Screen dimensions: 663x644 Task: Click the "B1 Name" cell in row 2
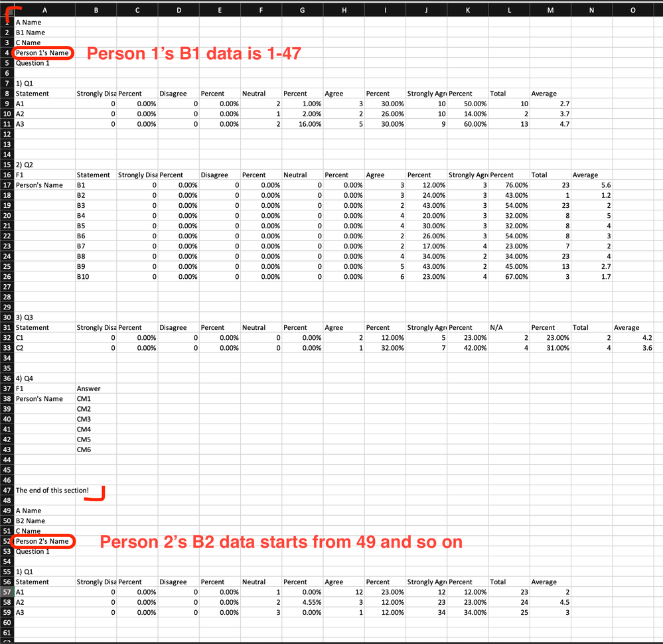44,32
